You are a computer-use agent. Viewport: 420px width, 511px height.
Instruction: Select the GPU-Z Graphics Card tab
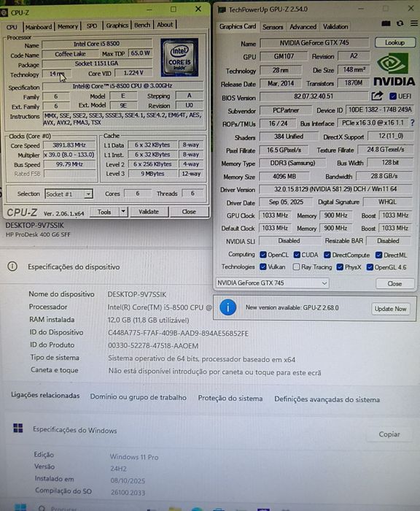[x=238, y=26]
